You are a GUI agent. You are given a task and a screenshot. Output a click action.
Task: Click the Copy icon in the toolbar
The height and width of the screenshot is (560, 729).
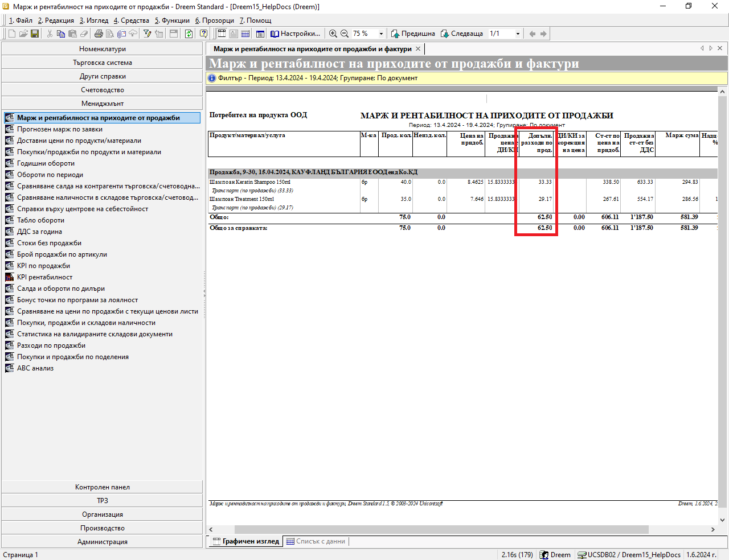(61, 34)
